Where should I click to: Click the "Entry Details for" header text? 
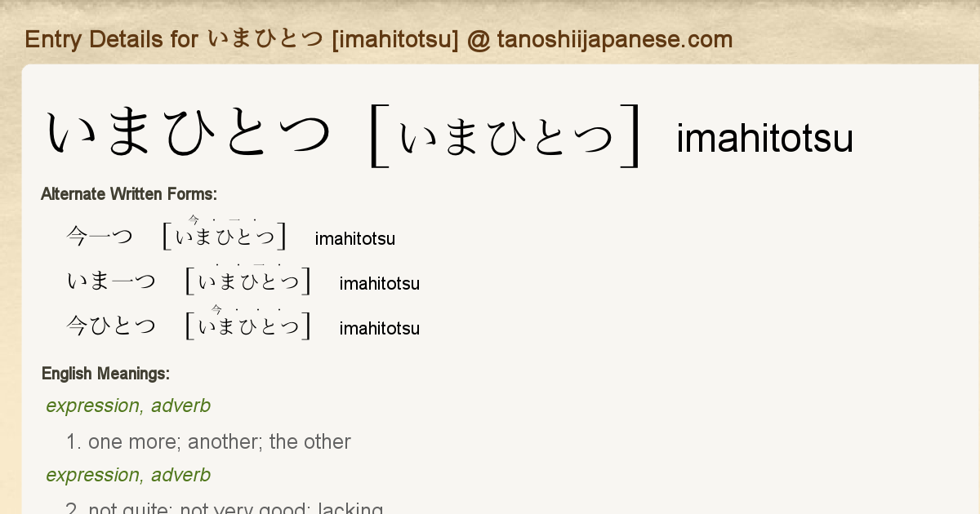pyautogui.click(x=112, y=39)
